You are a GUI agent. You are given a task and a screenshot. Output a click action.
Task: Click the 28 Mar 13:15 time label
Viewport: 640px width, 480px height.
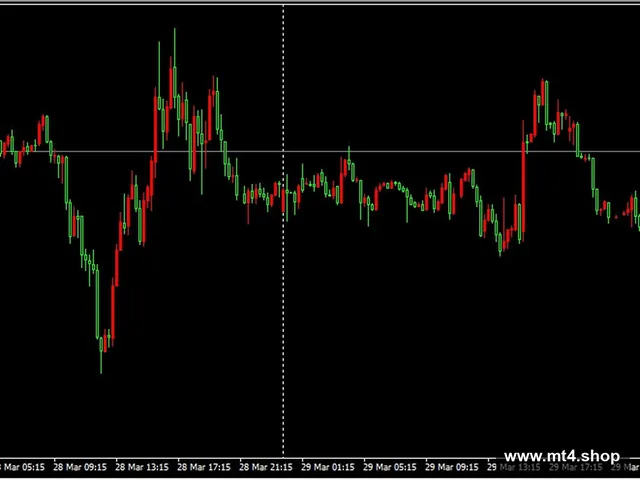142,467
